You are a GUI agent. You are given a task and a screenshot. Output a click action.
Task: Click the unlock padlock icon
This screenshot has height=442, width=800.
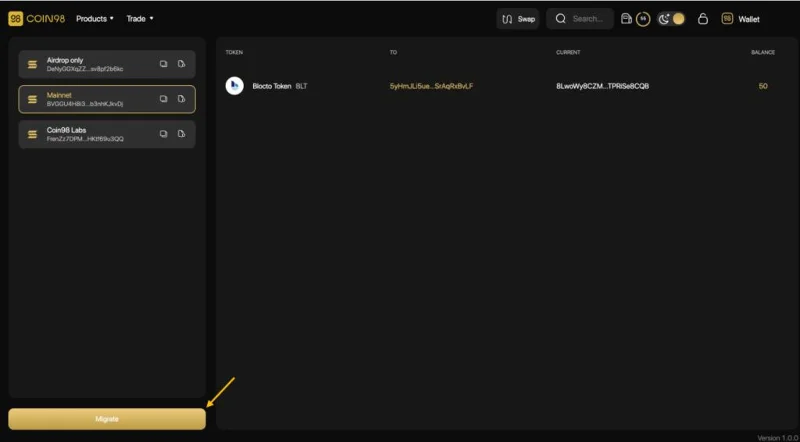point(703,19)
